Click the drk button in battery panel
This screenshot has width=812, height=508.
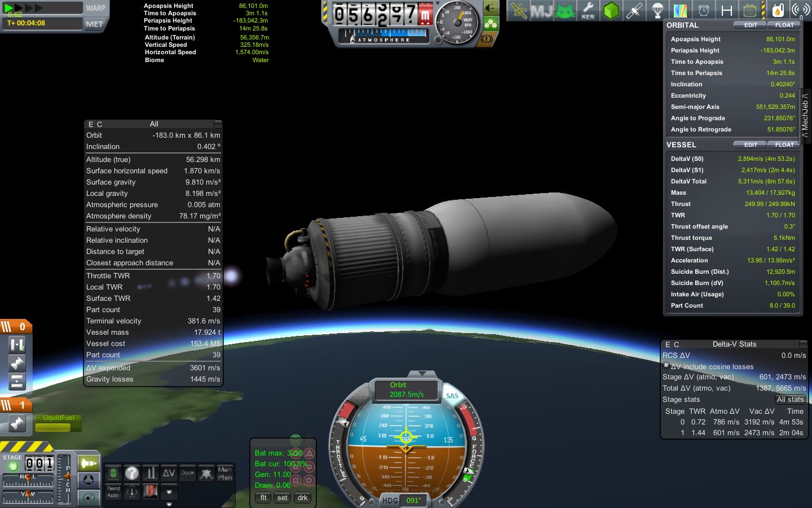tap(303, 498)
